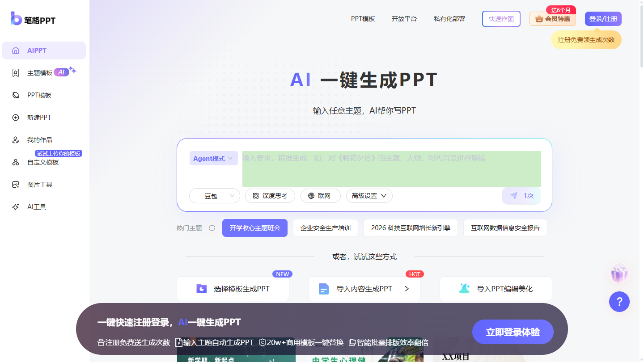This screenshot has height=362, width=644.
Task: Expand the 高级设置 options
Action: point(369,196)
